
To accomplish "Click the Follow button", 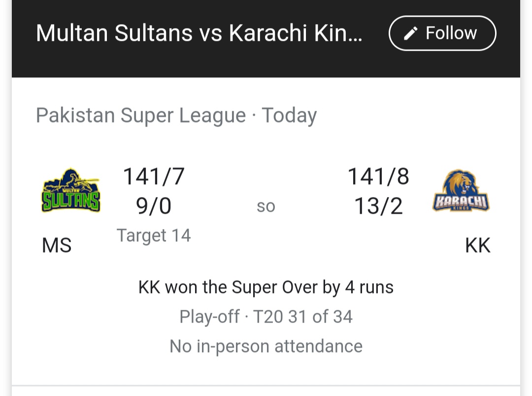I will (442, 33).
